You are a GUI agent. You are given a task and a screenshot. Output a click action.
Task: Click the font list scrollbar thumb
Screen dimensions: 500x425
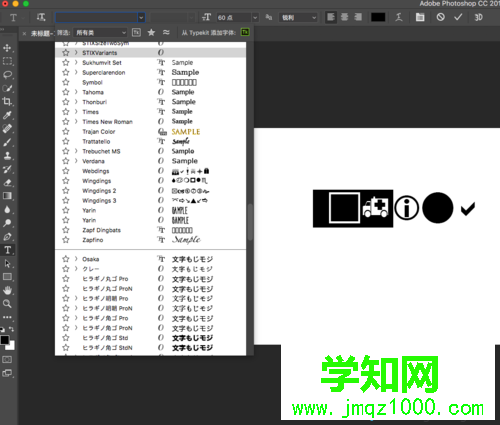click(x=250, y=222)
